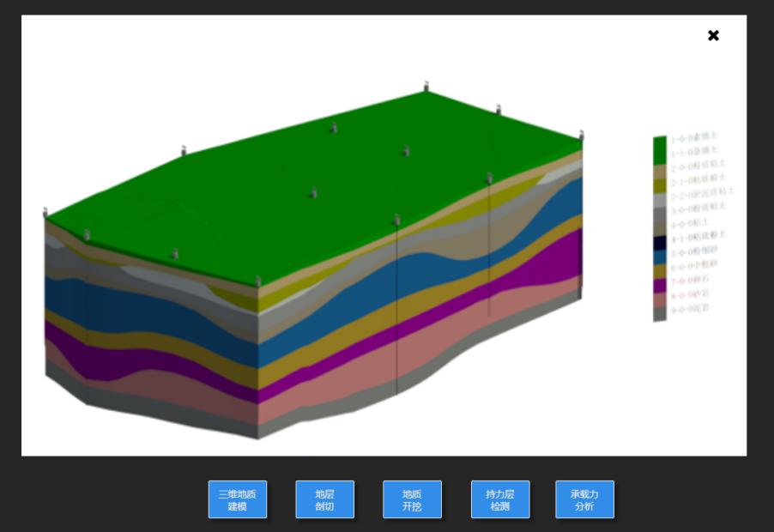Click the green legend swatch at top
The height and width of the screenshot is (532, 774).
pos(660,149)
